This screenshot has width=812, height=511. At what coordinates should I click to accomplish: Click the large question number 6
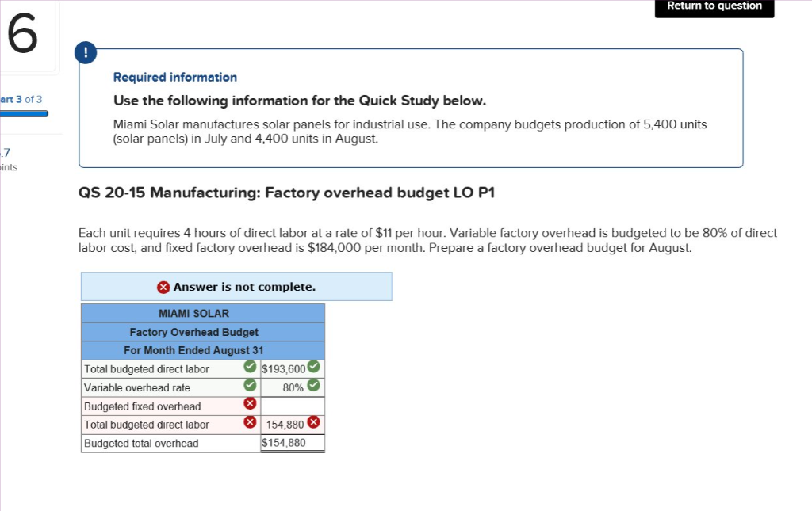click(23, 34)
